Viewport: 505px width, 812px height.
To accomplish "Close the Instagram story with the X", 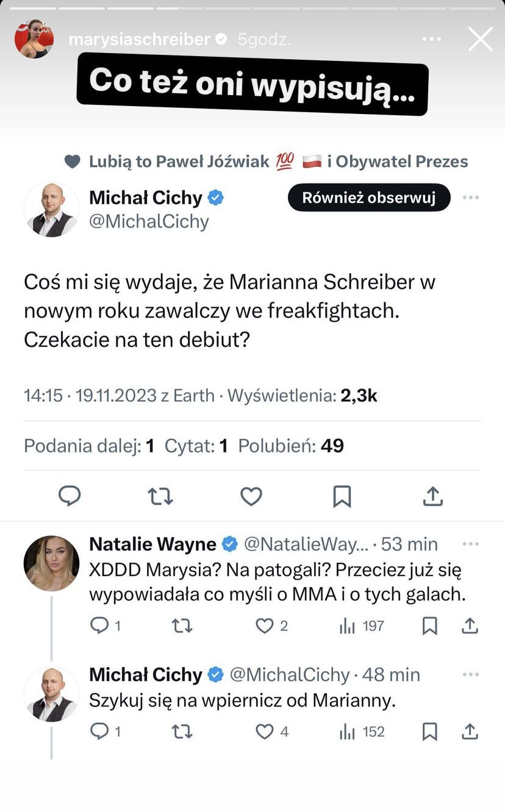I will [x=481, y=38].
